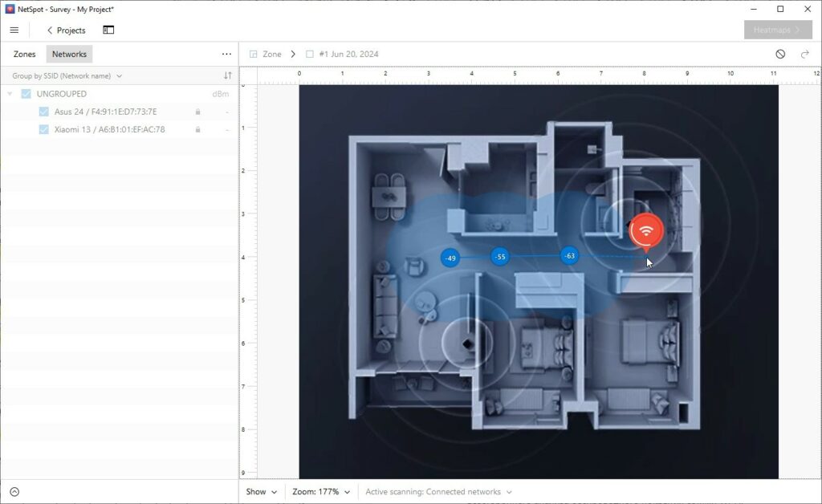Click the redo arrow icon
This screenshot has width=822, height=504.
[x=805, y=54]
